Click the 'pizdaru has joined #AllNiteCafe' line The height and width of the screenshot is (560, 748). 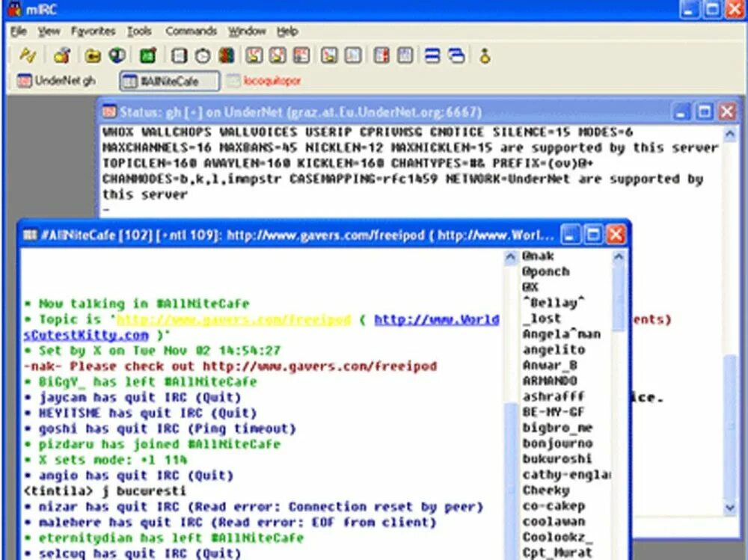153,444
